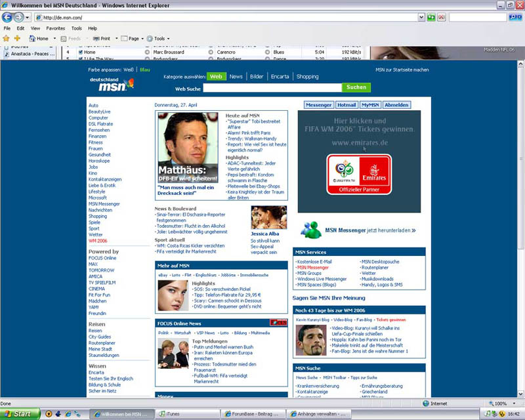The height and width of the screenshot is (420, 525).
Task: Open the Routenplaner link in MSN Services
Action: tap(375, 268)
